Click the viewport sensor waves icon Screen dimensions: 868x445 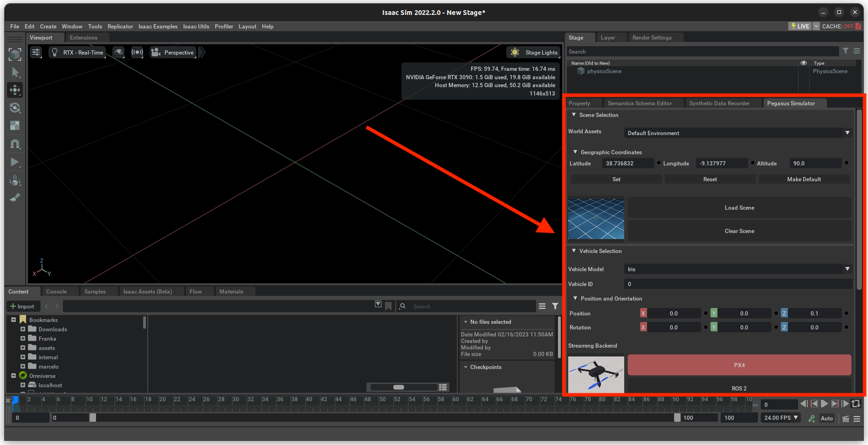pyautogui.click(x=137, y=52)
